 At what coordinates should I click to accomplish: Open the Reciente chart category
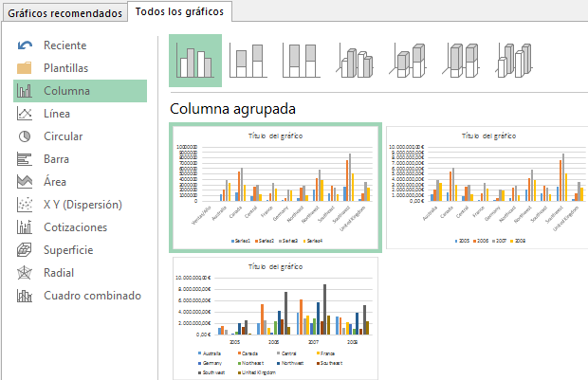(64, 45)
